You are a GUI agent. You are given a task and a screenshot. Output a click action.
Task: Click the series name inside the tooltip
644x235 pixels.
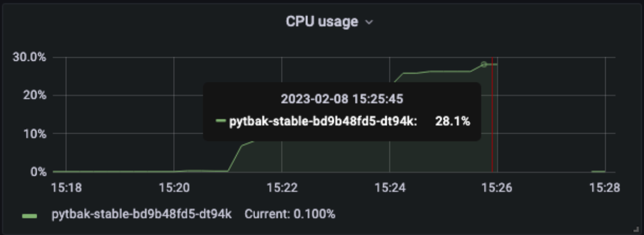[323, 122]
